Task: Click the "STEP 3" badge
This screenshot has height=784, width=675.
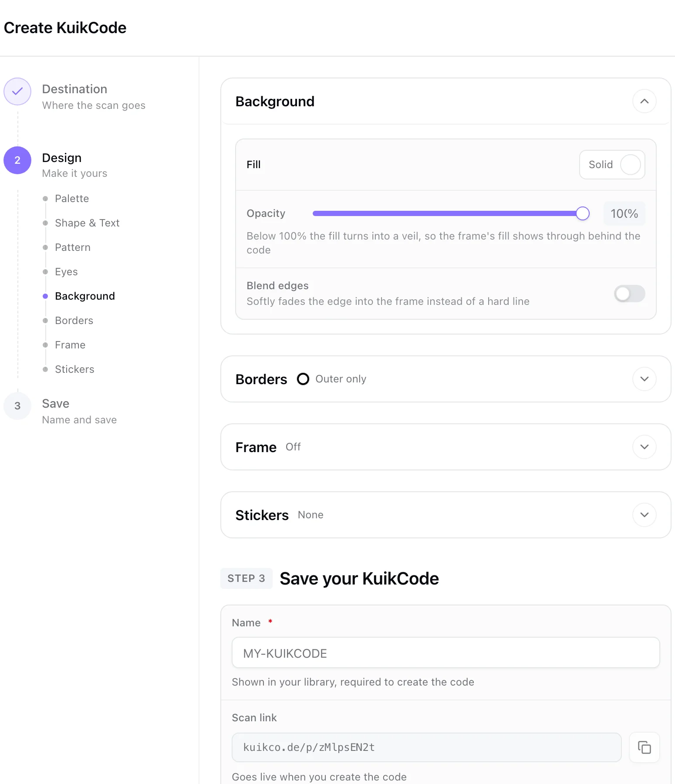Action: coord(246,578)
